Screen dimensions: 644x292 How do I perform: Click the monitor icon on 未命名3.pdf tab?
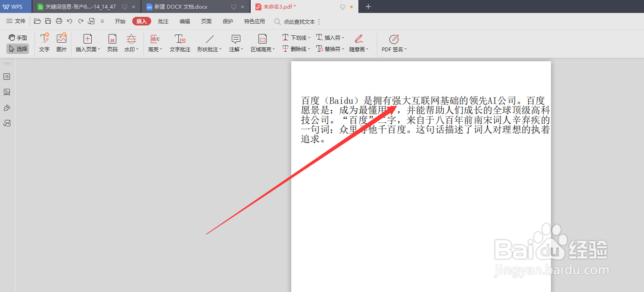coord(343,7)
